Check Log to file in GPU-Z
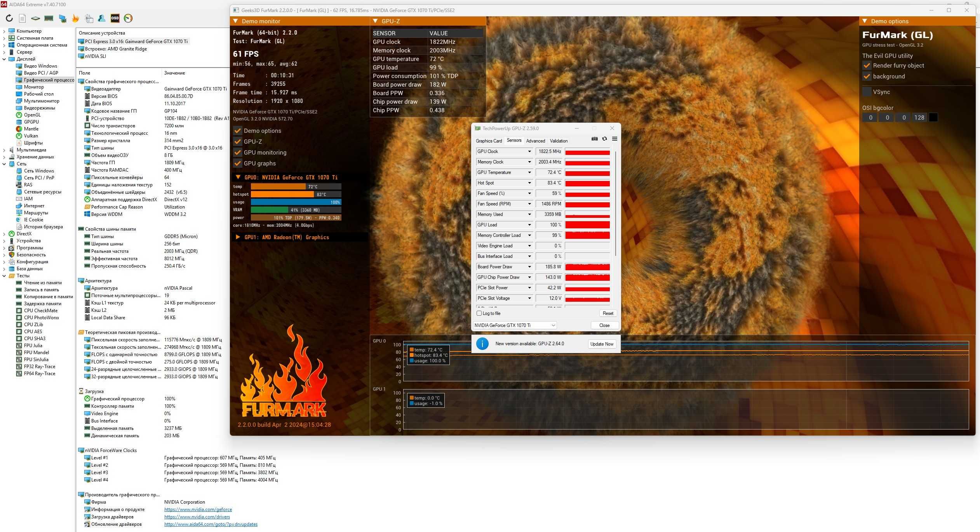The width and height of the screenshot is (980, 532). tap(479, 313)
